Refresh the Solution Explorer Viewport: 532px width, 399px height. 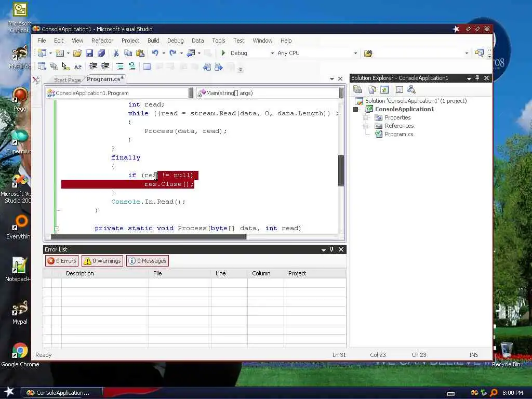coord(384,89)
